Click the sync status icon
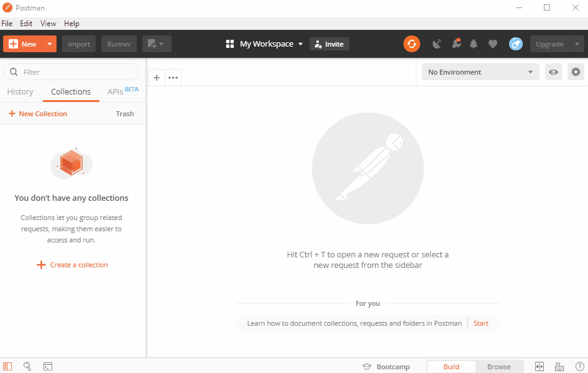Image resolution: width=588 pixels, height=373 pixels. (411, 44)
